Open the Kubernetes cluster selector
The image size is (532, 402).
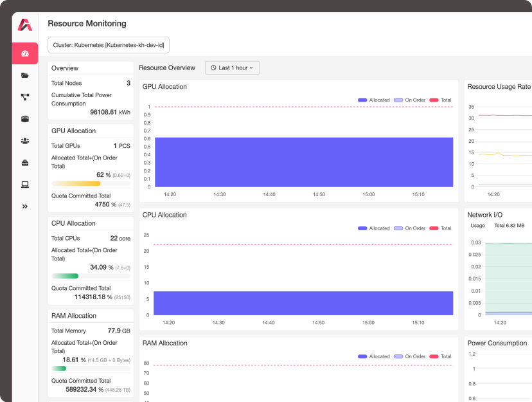[108, 45]
